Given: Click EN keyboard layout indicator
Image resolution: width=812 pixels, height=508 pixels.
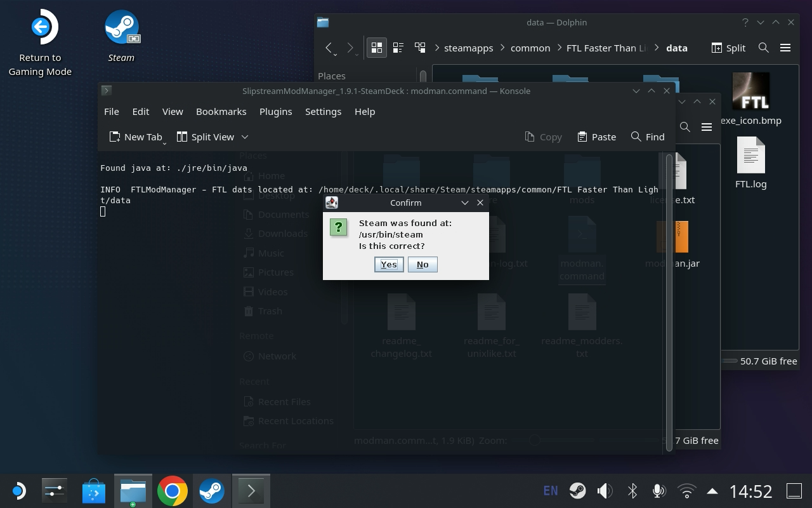Looking at the screenshot, I should point(551,491).
